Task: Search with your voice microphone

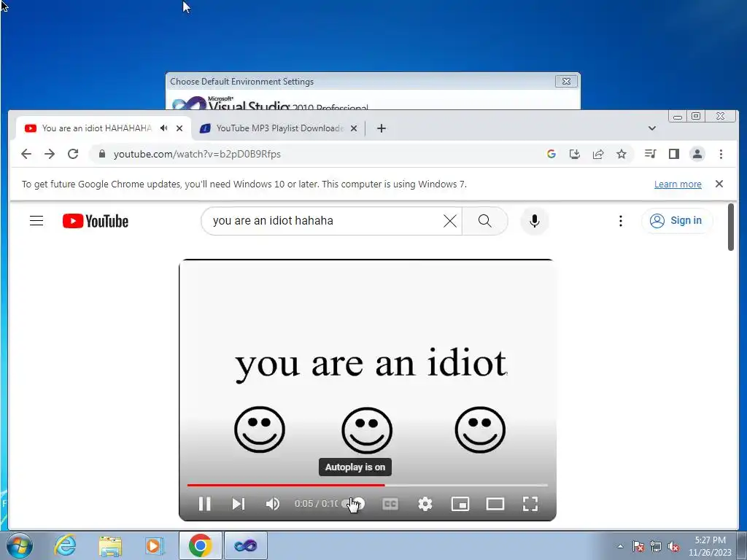Action: click(x=535, y=221)
